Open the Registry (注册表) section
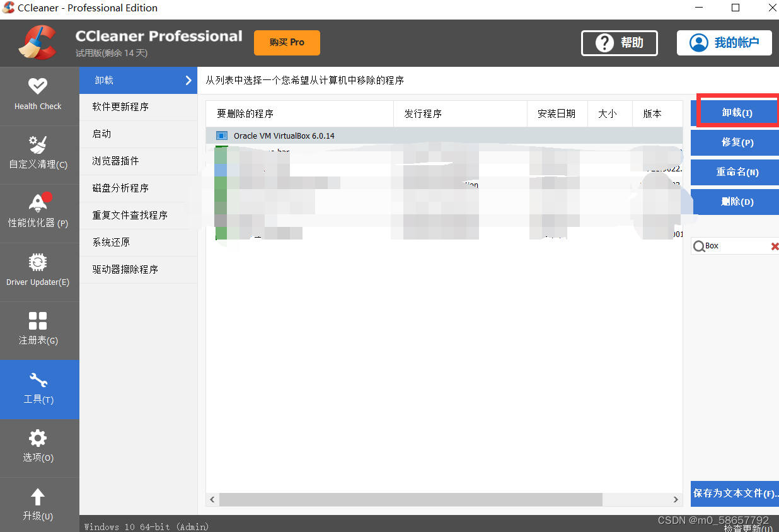779x532 pixels. coord(39,330)
